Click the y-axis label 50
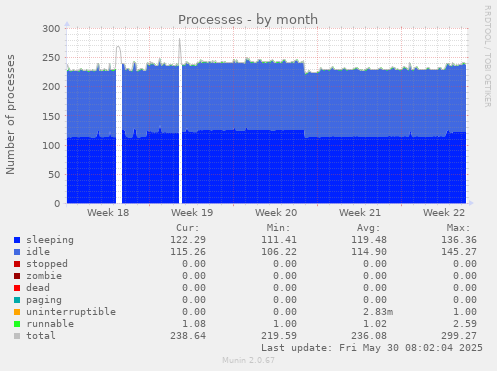 [54, 174]
